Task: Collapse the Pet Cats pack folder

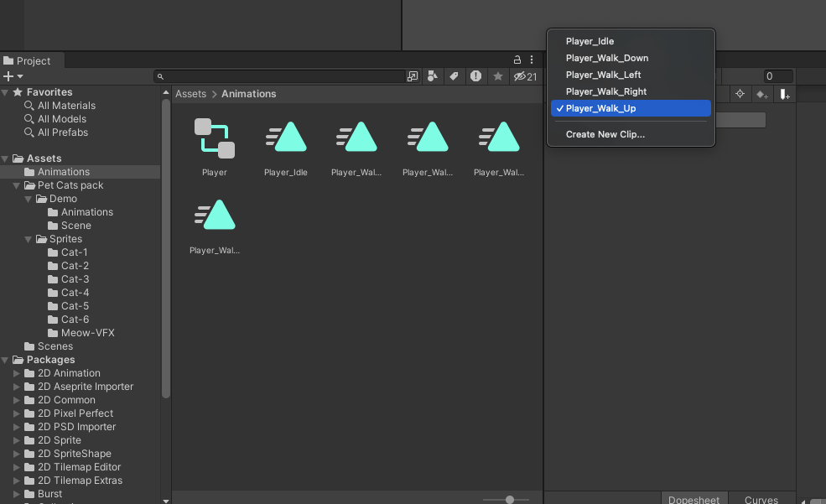Action: pyautogui.click(x=17, y=185)
